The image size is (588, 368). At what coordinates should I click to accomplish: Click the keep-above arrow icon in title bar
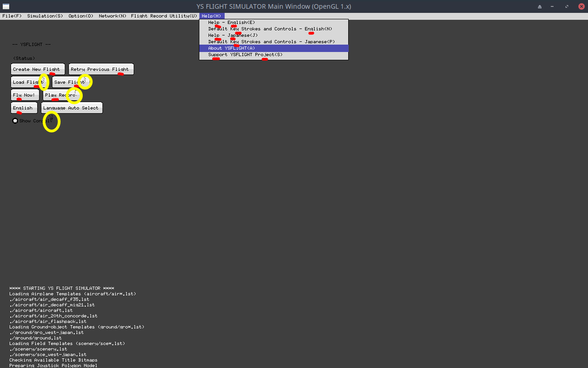click(540, 6)
